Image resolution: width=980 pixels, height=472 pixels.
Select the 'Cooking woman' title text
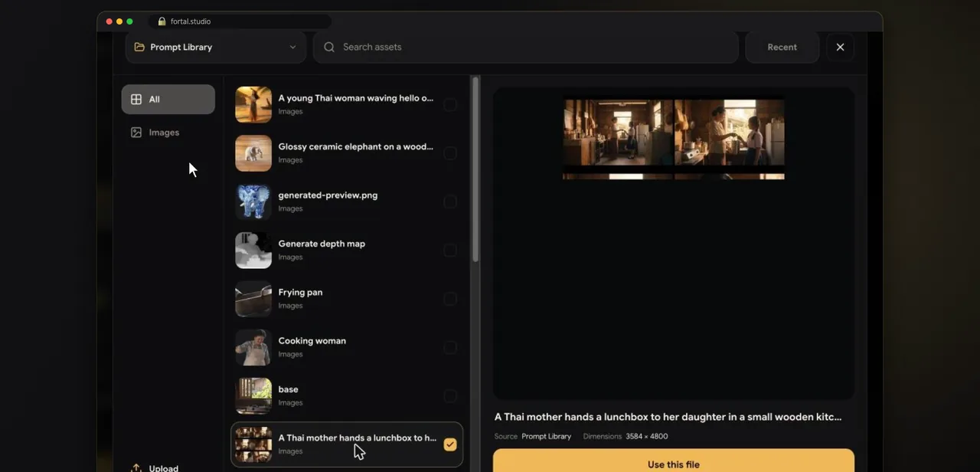(x=312, y=341)
